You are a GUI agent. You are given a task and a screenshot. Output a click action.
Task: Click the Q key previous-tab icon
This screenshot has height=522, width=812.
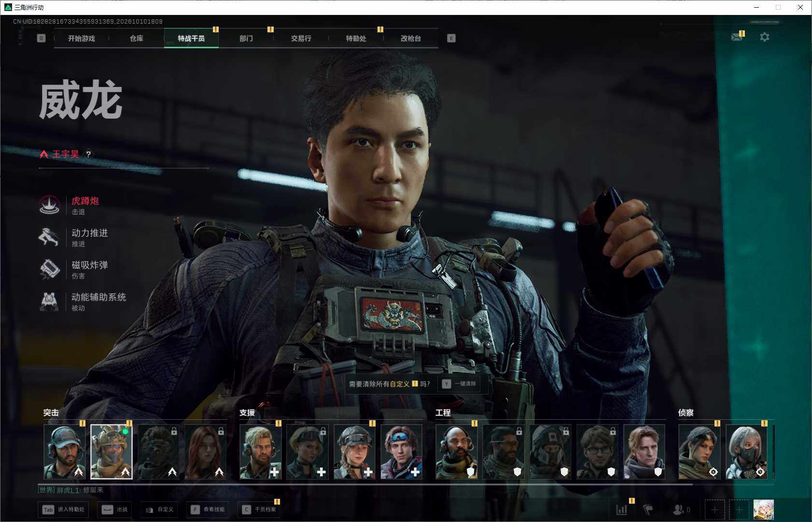tap(42, 38)
